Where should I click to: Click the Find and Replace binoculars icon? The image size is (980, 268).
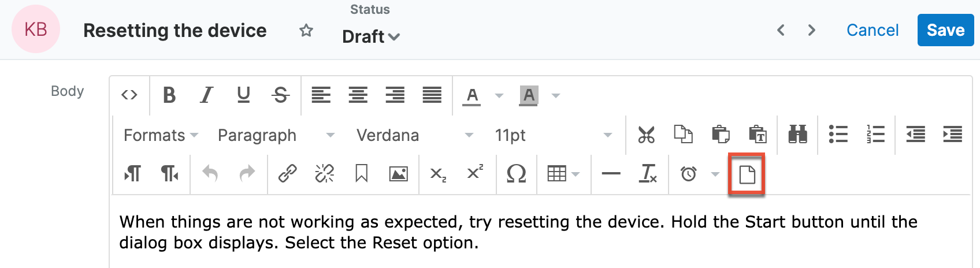(x=797, y=135)
